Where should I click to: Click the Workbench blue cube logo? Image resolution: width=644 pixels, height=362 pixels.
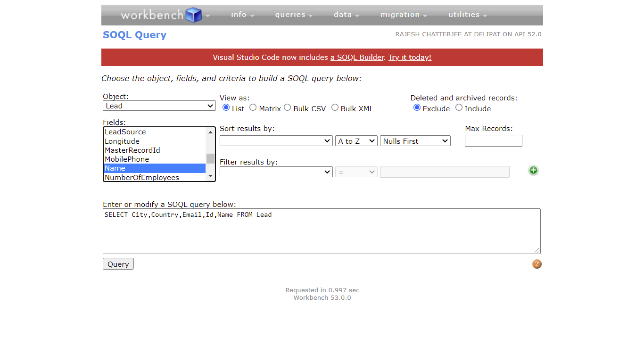tap(193, 15)
